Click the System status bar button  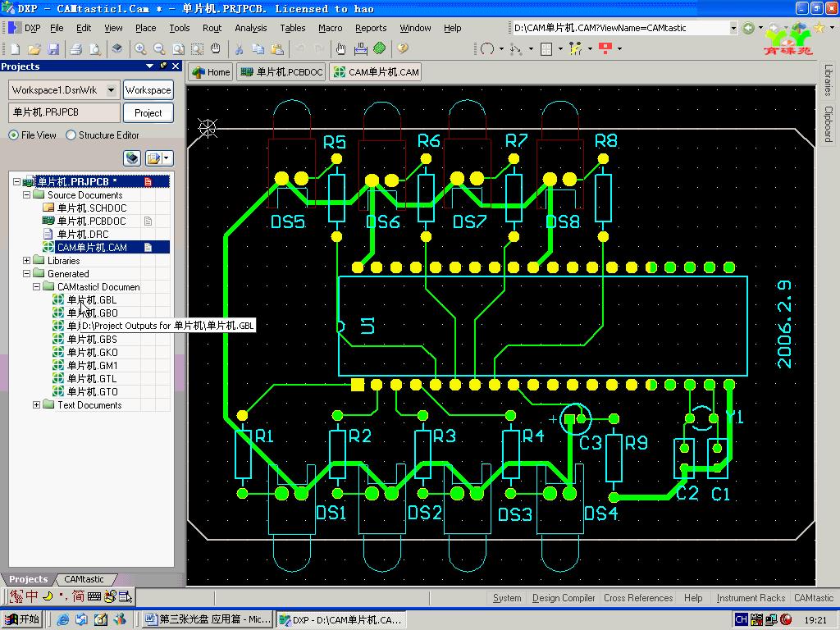tap(507, 598)
